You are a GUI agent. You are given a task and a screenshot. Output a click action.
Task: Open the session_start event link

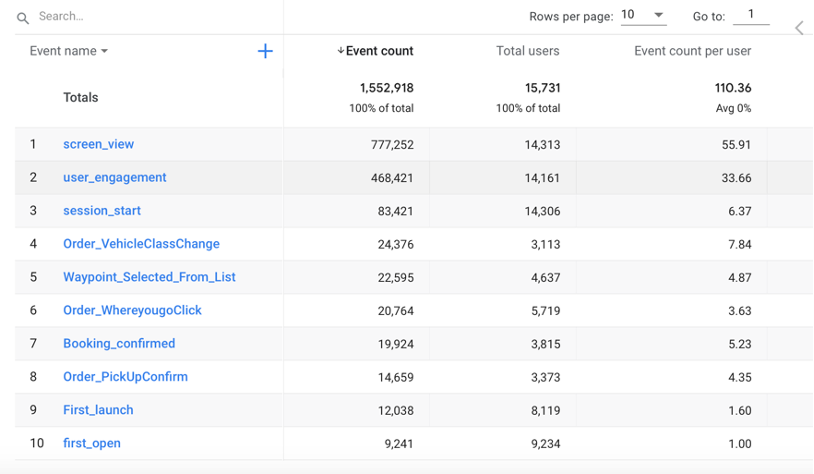point(102,211)
